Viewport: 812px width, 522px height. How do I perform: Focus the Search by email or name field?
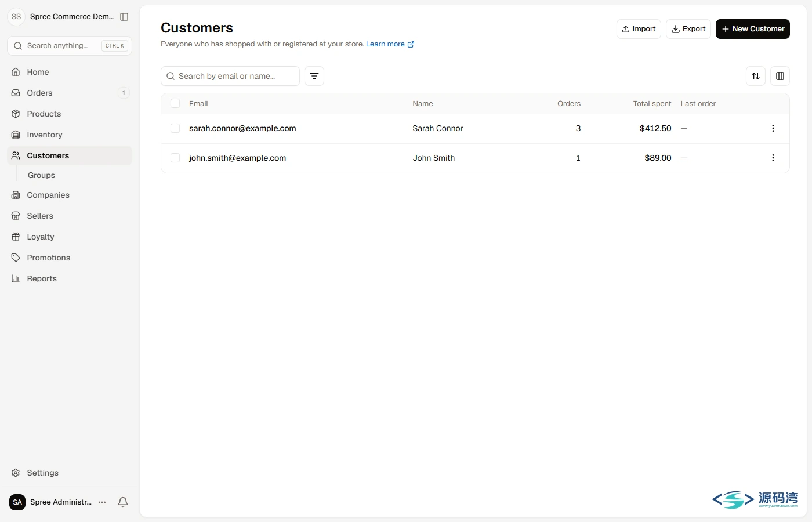coord(230,76)
